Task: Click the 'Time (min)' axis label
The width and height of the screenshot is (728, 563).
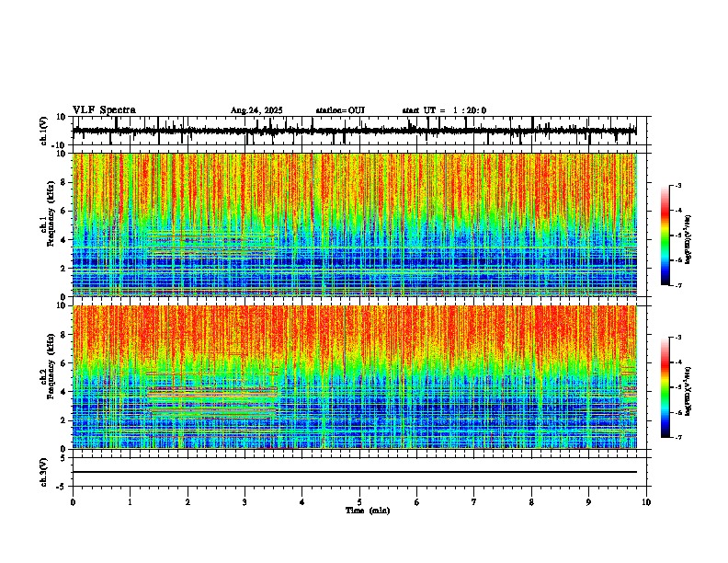Action: [368, 511]
